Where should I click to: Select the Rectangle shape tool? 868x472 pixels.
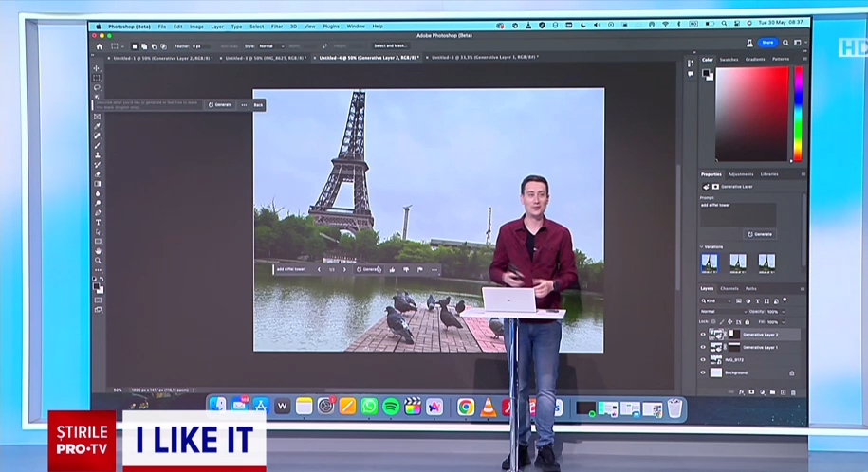point(98,242)
